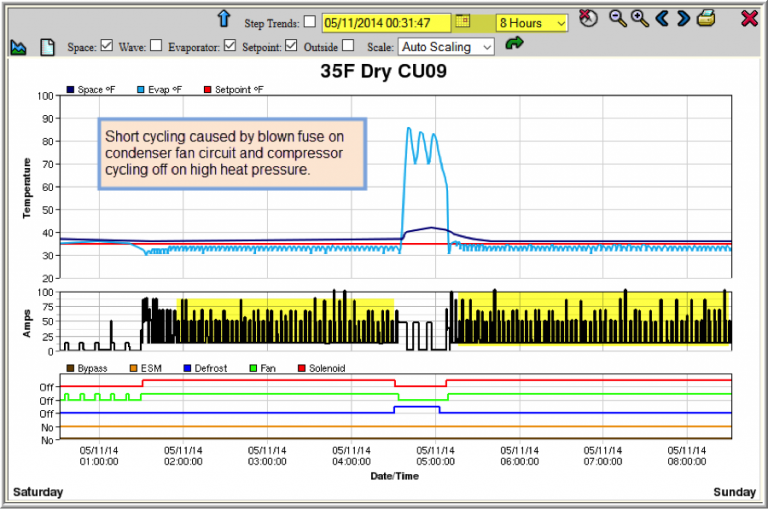The height and width of the screenshot is (509, 768).
Task: Click the 05/11/14 03:00:00 axis label
Action: [267, 456]
